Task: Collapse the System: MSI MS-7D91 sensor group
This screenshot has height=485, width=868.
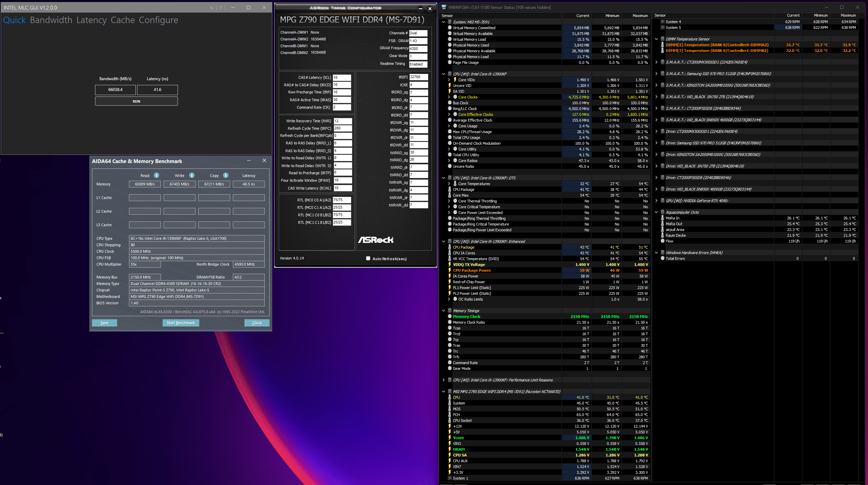Action: [443, 22]
